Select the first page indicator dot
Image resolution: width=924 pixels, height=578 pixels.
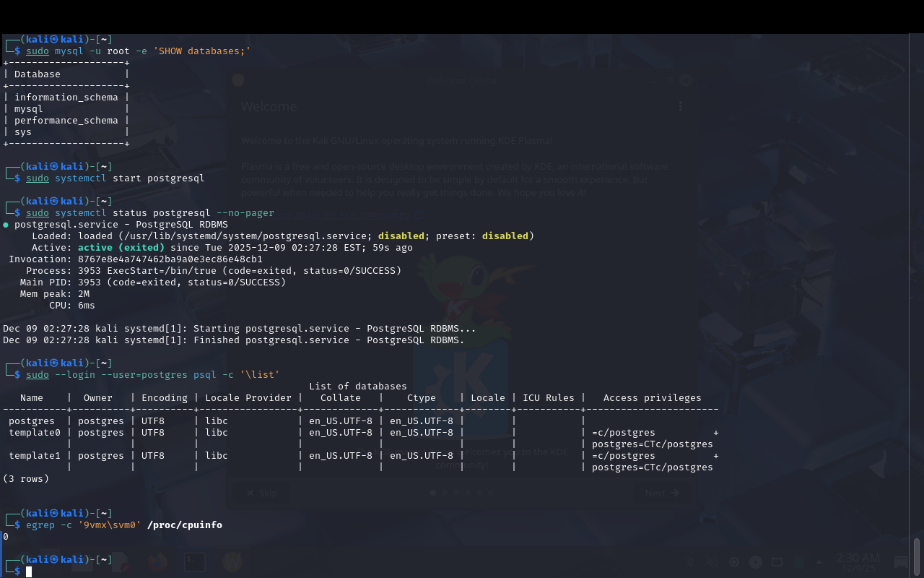click(x=433, y=493)
